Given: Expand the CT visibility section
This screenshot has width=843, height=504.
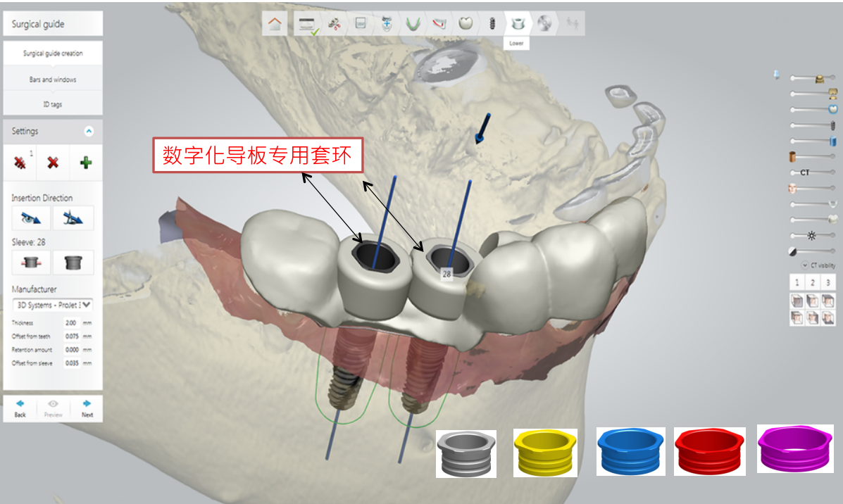Looking at the screenshot, I should pyautogui.click(x=805, y=265).
